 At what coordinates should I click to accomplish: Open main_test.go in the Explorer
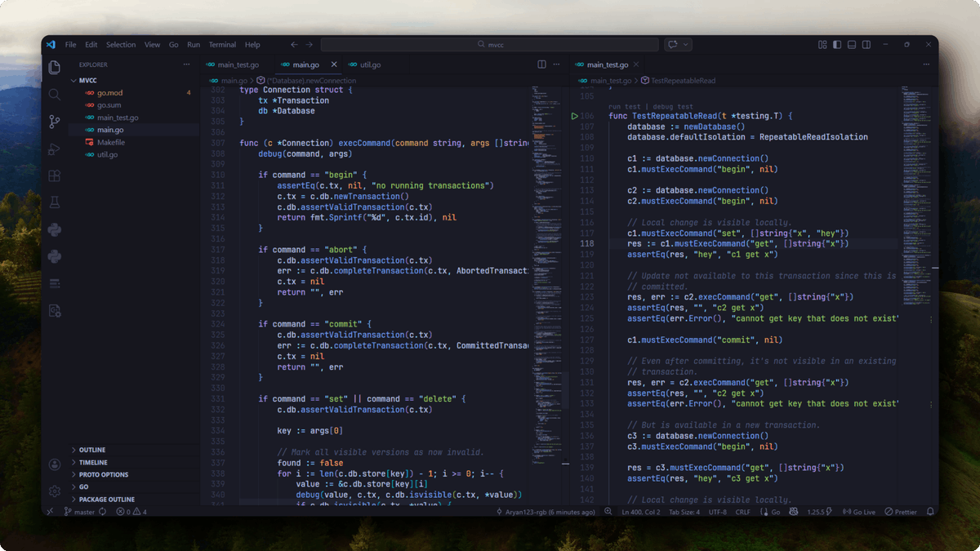point(134,117)
